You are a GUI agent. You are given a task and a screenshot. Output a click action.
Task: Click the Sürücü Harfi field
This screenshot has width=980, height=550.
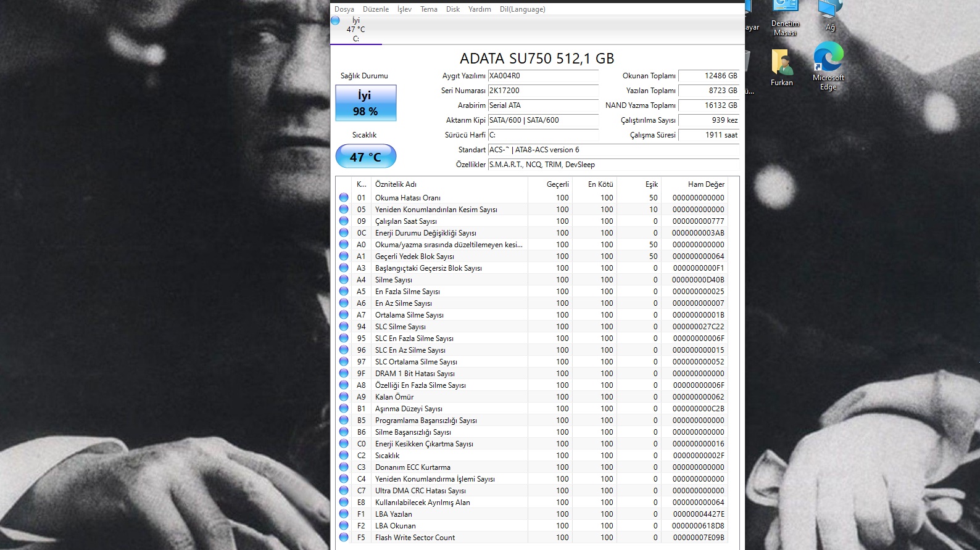coord(543,135)
